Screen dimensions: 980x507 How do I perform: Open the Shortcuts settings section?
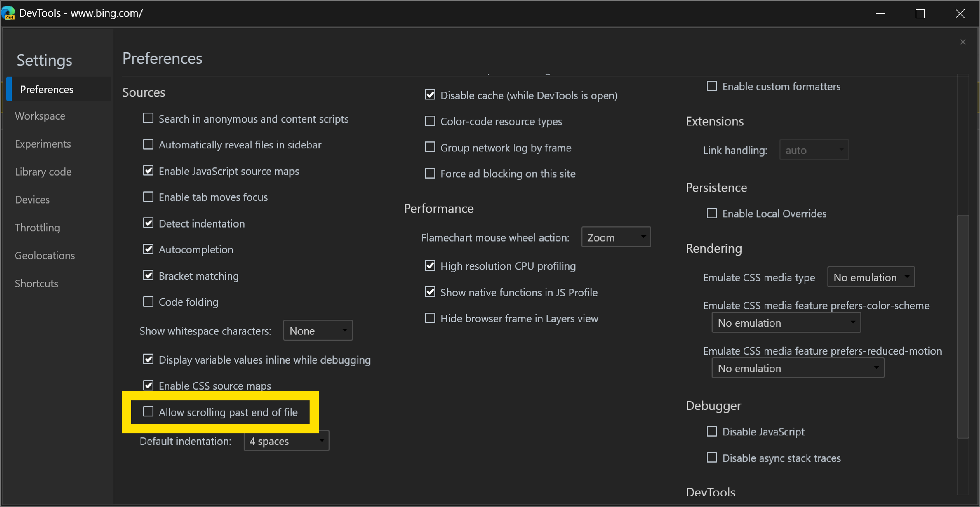[37, 283]
